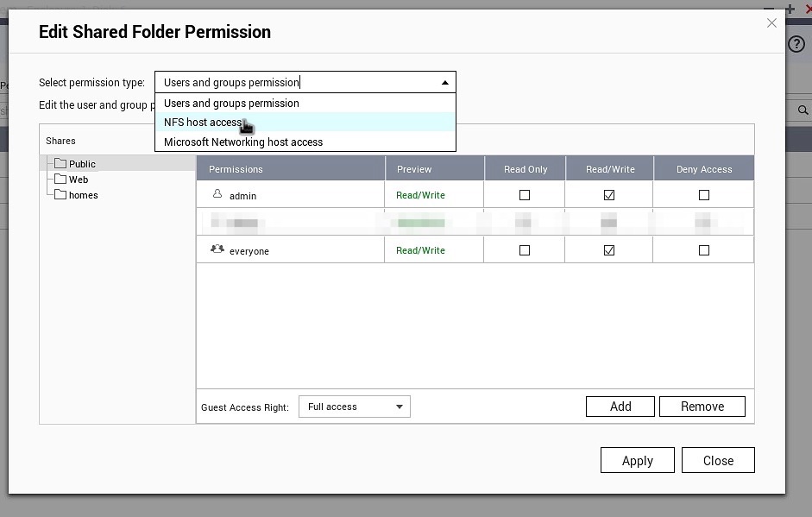The image size is (812, 517).
Task: Uncheck Read/Write for admin
Action: 609,195
